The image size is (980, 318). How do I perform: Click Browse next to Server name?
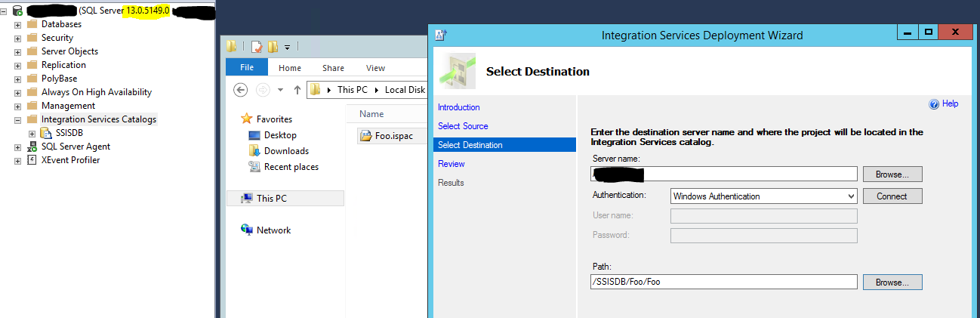pos(892,174)
